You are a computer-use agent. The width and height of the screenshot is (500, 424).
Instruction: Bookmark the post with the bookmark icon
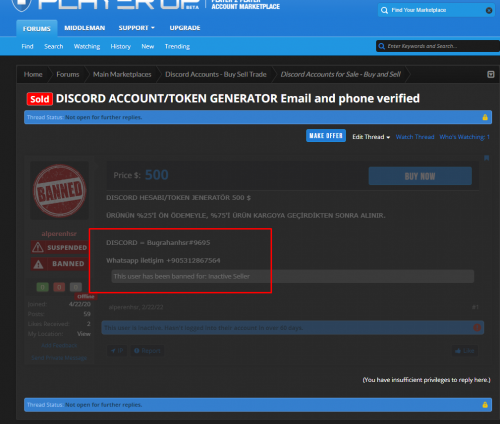click(487, 158)
